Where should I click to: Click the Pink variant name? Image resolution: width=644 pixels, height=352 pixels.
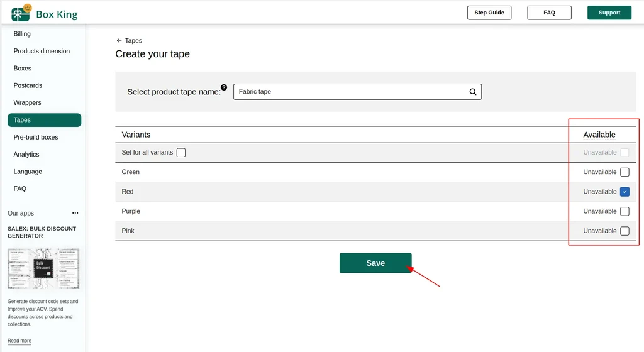(x=128, y=231)
